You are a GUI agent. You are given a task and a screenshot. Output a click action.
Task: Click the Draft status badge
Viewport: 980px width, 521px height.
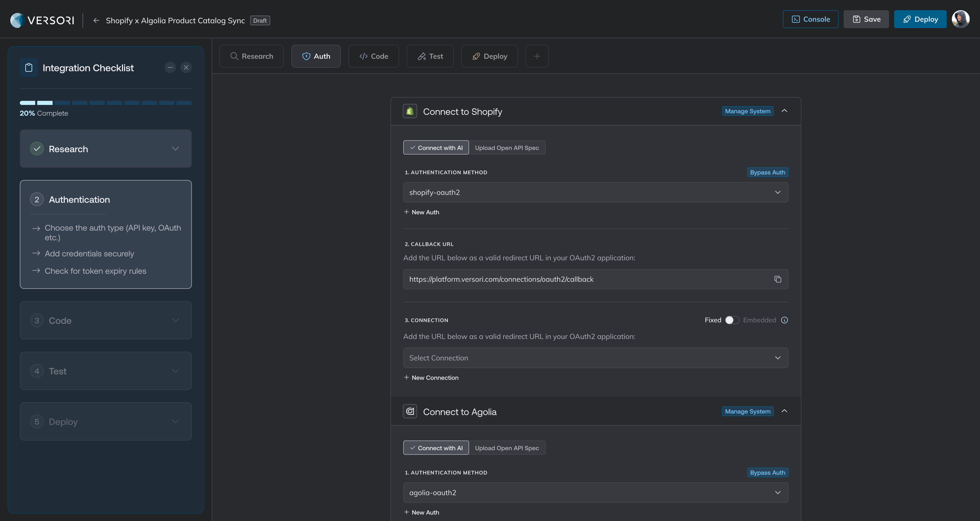click(x=260, y=21)
